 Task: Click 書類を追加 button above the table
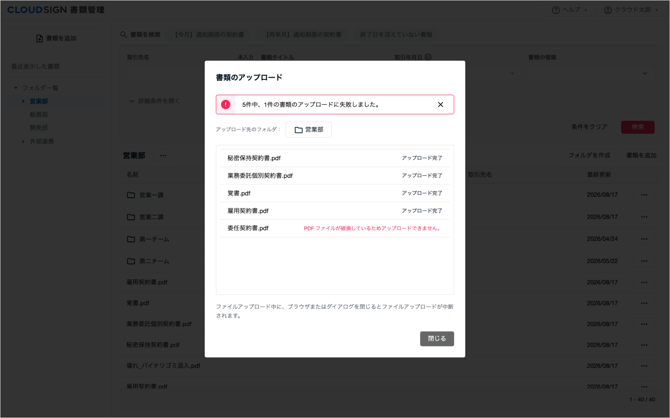point(641,155)
